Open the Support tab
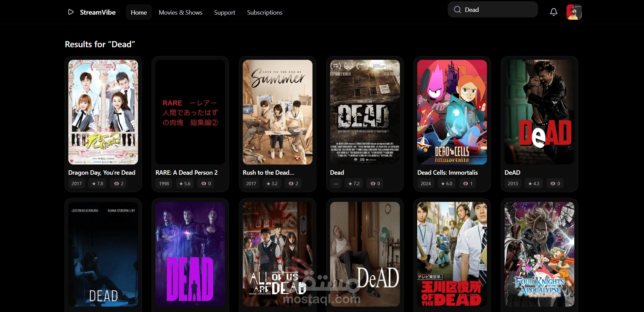The width and height of the screenshot is (644, 312). click(x=224, y=13)
